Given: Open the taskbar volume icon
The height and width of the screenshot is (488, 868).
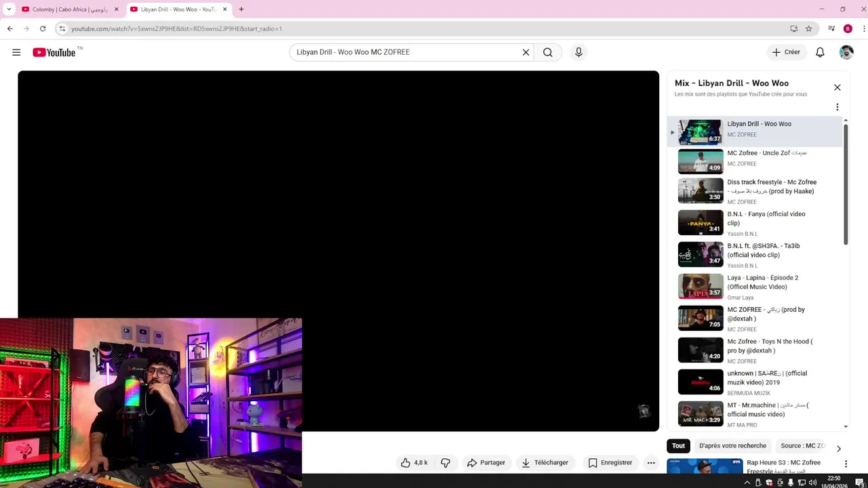Looking at the screenshot, I should pyautogui.click(x=812, y=483).
